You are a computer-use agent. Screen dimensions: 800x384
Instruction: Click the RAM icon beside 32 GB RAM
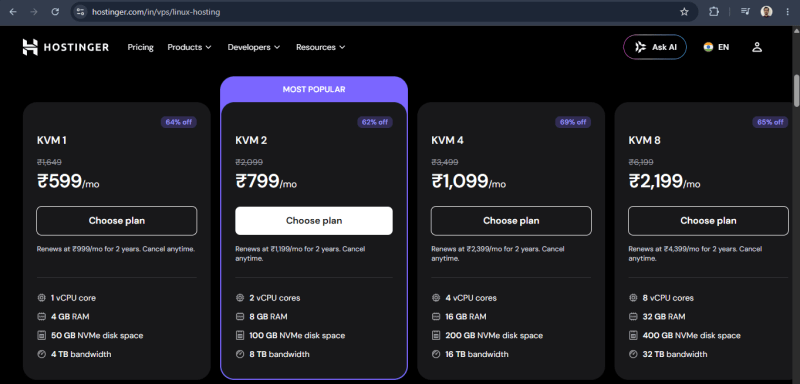click(x=633, y=317)
